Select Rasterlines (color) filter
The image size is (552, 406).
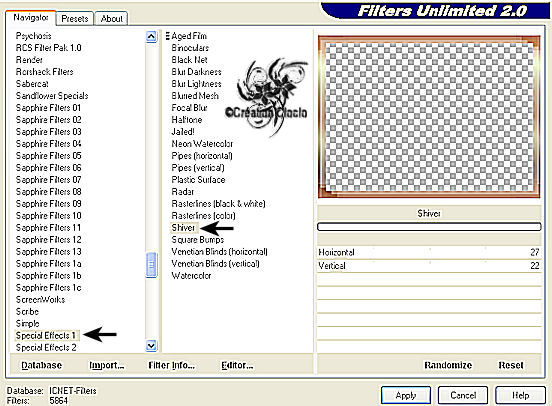(x=203, y=216)
